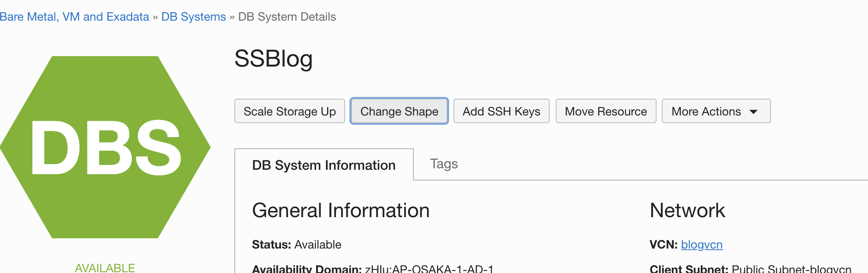Navigate to DB Systems breadcrumb link

click(x=194, y=17)
